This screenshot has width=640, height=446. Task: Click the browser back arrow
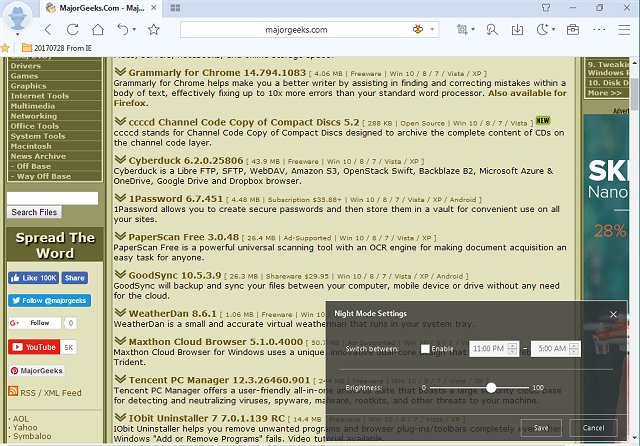point(47,30)
